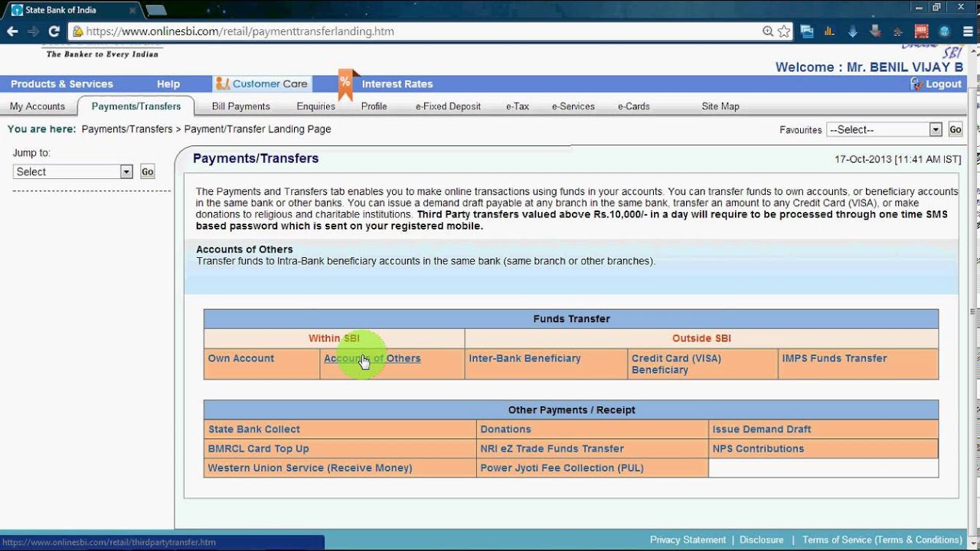Open BMRCL Card Top Up link

[x=259, y=448]
